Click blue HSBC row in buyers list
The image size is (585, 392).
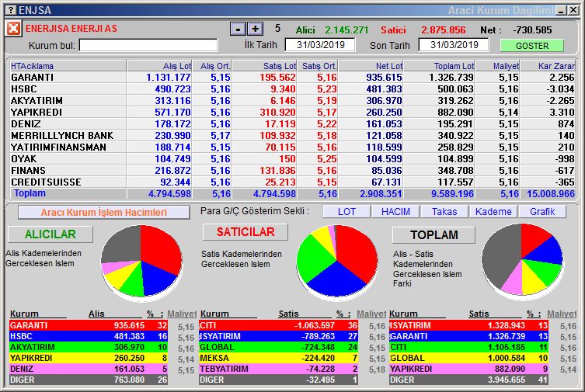89,336
